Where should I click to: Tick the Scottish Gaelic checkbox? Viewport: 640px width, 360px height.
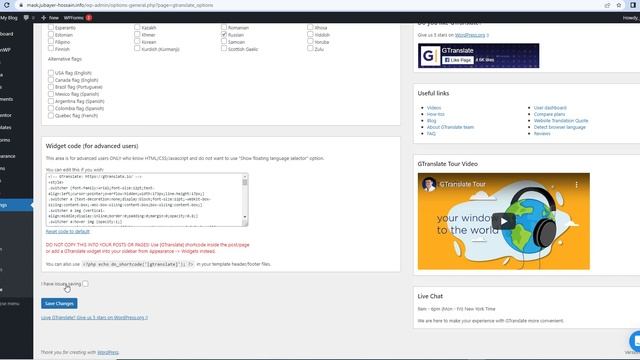[224, 48]
